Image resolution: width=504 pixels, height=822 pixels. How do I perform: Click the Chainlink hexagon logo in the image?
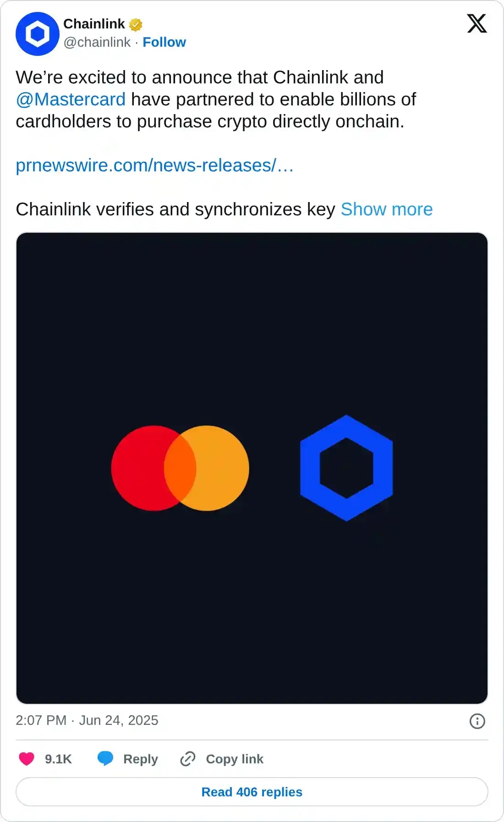point(346,467)
